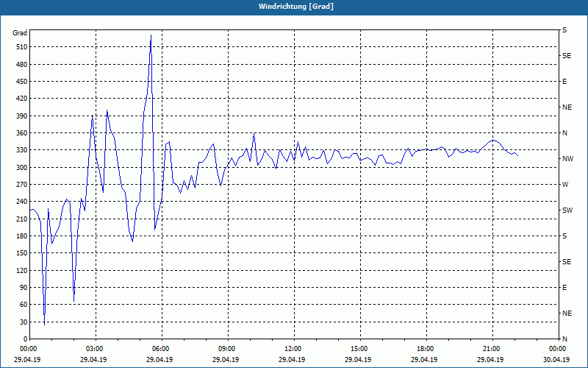Screen dimensions: 588x368
Task: Click the 270 y-axis label
Action: pos(22,185)
